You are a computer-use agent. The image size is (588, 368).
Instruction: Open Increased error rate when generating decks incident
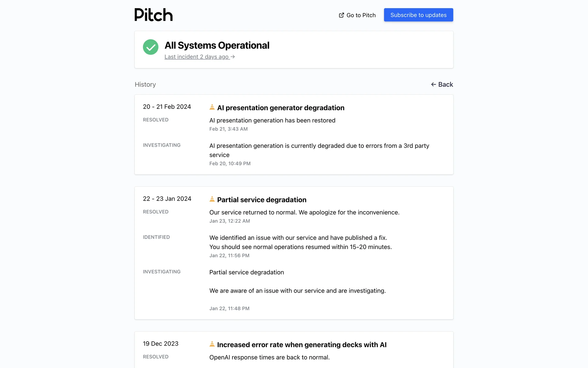pyautogui.click(x=302, y=345)
